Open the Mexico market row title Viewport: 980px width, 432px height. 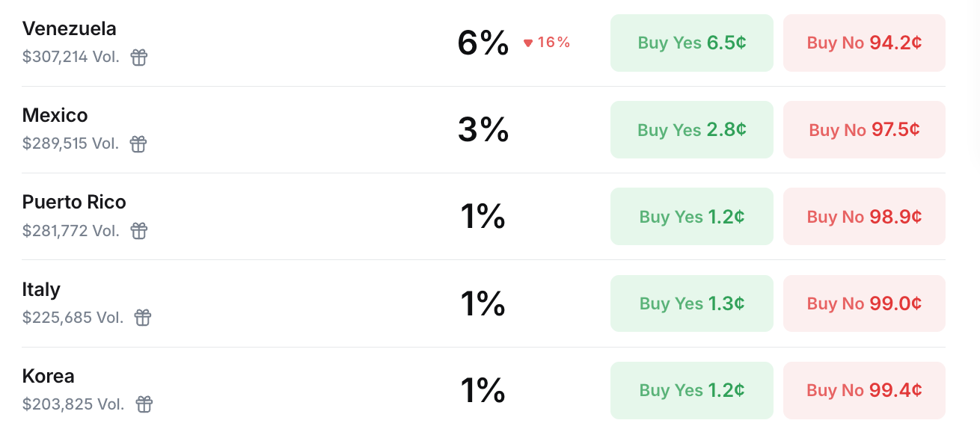pyautogui.click(x=55, y=116)
